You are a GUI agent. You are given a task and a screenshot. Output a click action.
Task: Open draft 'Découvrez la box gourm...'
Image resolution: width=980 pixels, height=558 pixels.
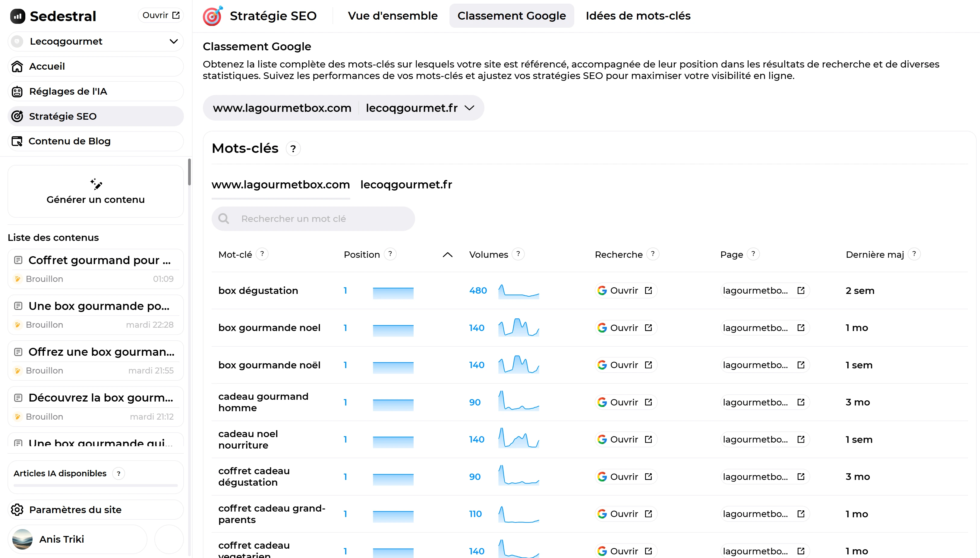(x=96, y=406)
